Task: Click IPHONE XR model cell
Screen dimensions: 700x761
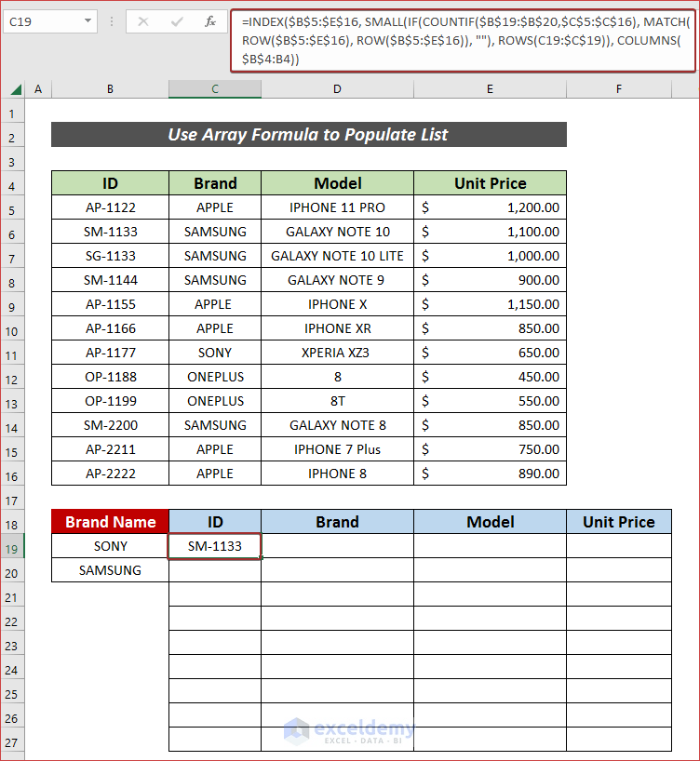Action: tap(337, 328)
